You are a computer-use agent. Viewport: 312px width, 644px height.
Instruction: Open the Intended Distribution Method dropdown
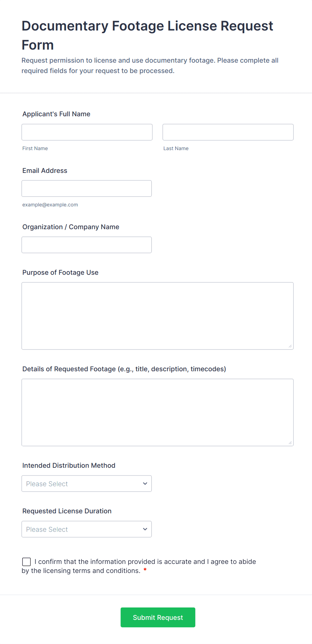pyautogui.click(x=87, y=483)
